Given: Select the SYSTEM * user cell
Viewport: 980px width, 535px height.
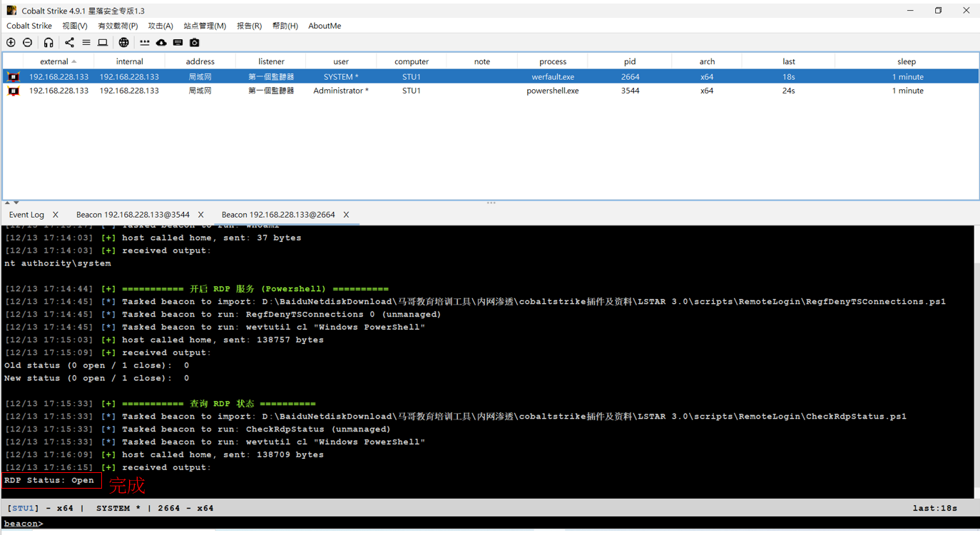Looking at the screenshot, I should (x=341, y=76).
